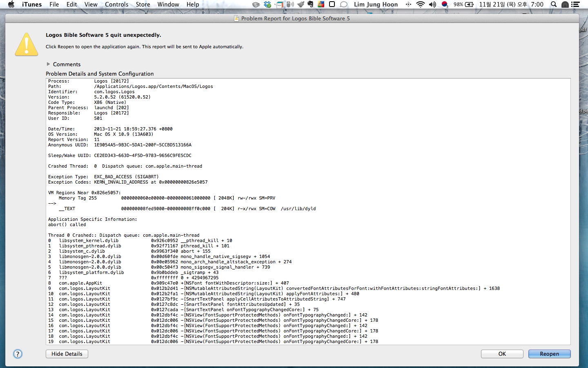
Task: Open Notification Center list icon
Action: point(576,4)
